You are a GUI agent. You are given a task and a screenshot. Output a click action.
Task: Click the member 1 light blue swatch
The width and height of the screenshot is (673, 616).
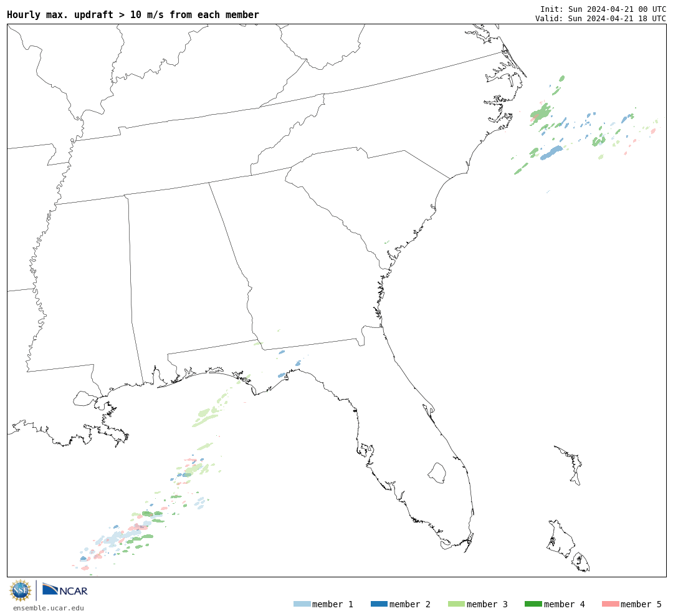point(302,604)
